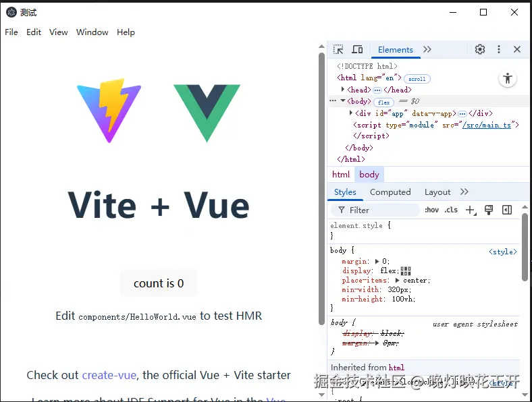The width and height of the screenshot is (532, 402).
Task: Collapse the body element node
Action: tap(343, 100)
